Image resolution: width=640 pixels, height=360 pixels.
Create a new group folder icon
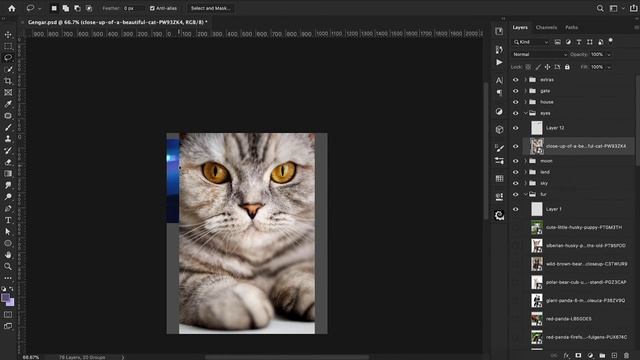602,356
